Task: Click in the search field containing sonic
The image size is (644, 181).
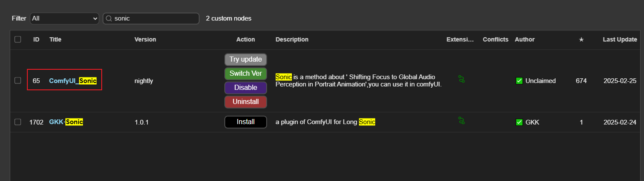Action: pos(154,18)
